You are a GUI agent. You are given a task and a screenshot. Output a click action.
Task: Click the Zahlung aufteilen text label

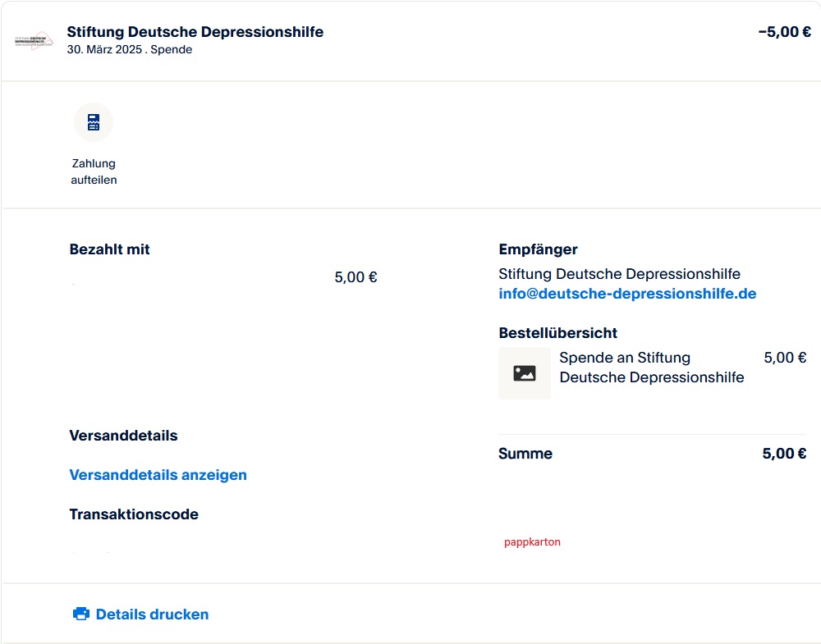coord(94,171)
